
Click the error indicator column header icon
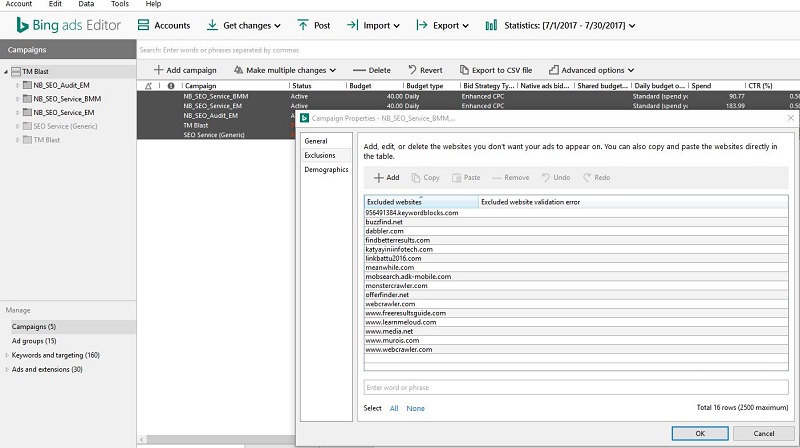pos(171,86)
